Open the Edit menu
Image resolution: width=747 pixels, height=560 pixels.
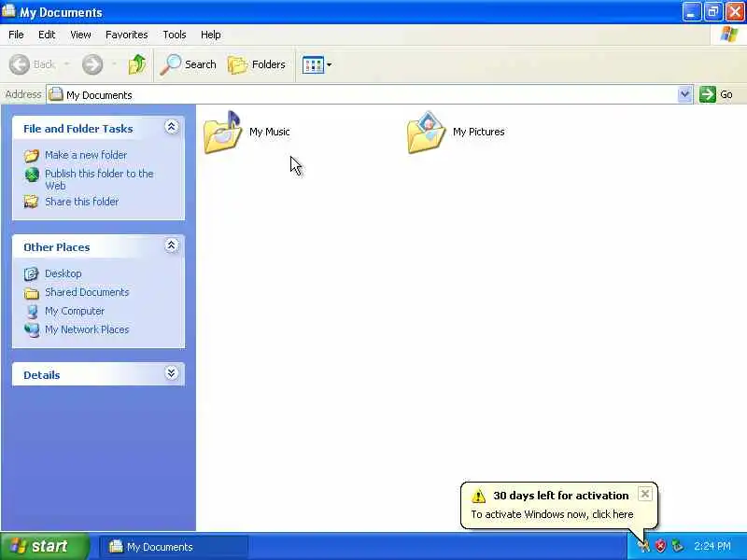coord(47,35)
